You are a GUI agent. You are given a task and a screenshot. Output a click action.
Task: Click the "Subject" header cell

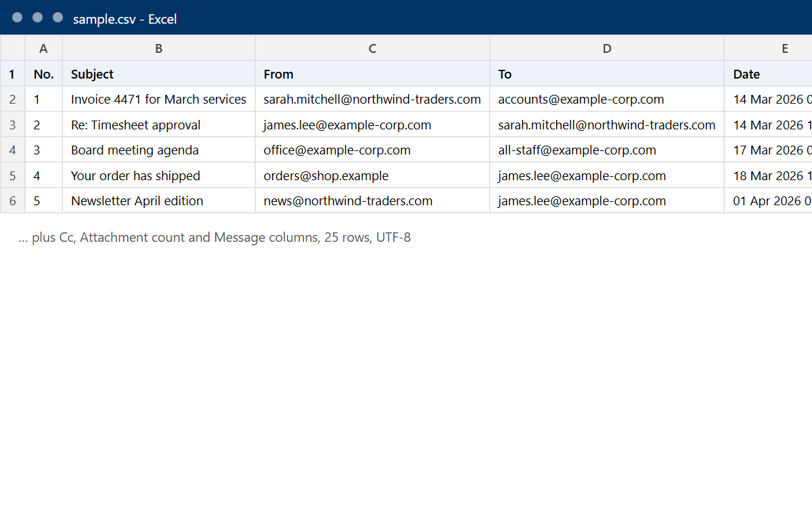[x=159, y=74]
